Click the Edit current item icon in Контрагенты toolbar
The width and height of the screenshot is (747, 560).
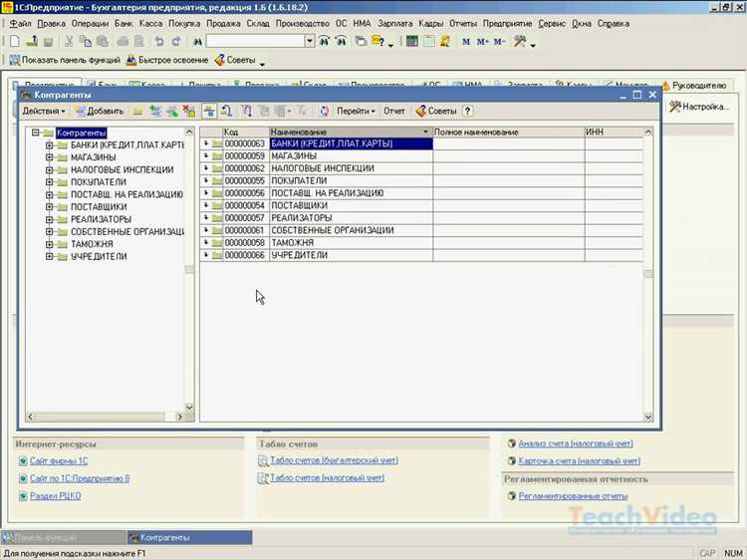(x=172, y=111)
